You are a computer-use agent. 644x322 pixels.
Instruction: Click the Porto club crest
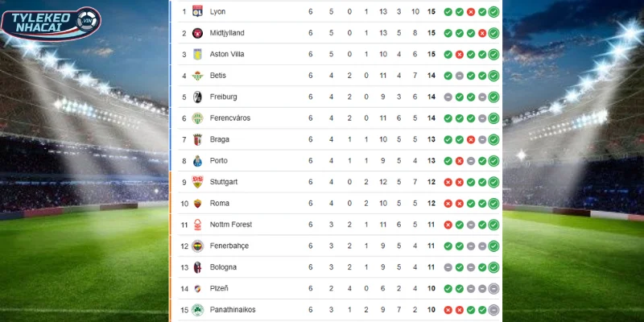pos(196,160)
